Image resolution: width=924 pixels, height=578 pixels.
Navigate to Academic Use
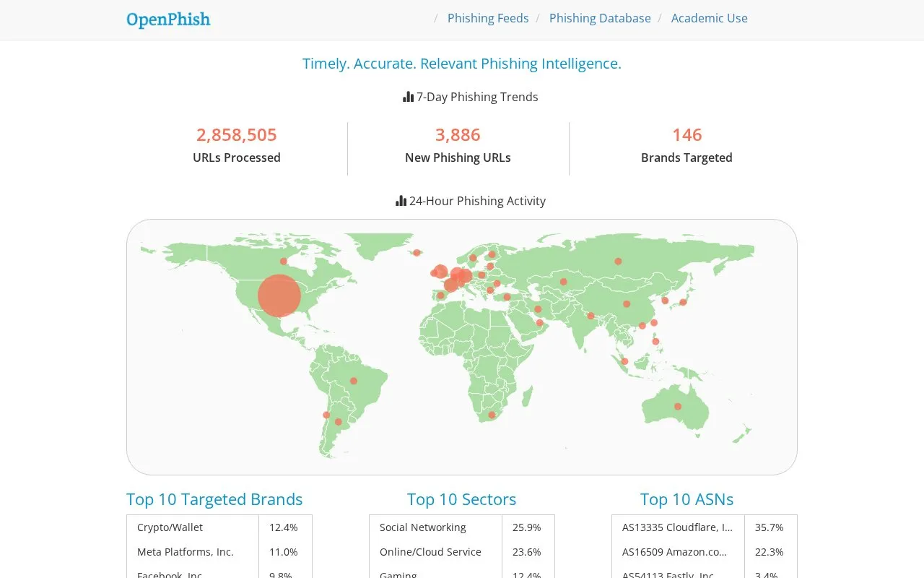(x=710, y=18)
